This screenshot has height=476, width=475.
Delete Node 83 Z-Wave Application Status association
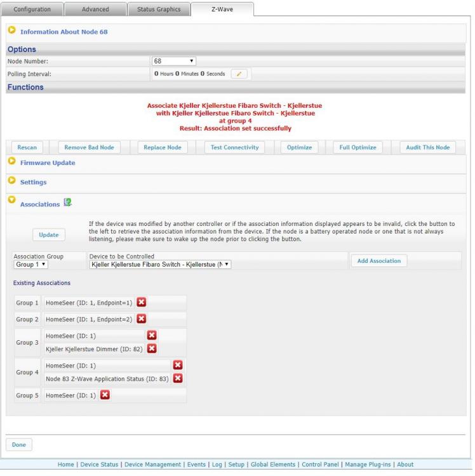[178, 378]
